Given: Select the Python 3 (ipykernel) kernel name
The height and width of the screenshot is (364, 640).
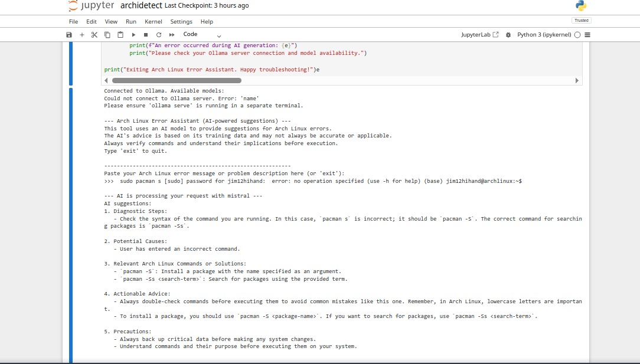Looking at the screenshot, I should tap(544, 35).
